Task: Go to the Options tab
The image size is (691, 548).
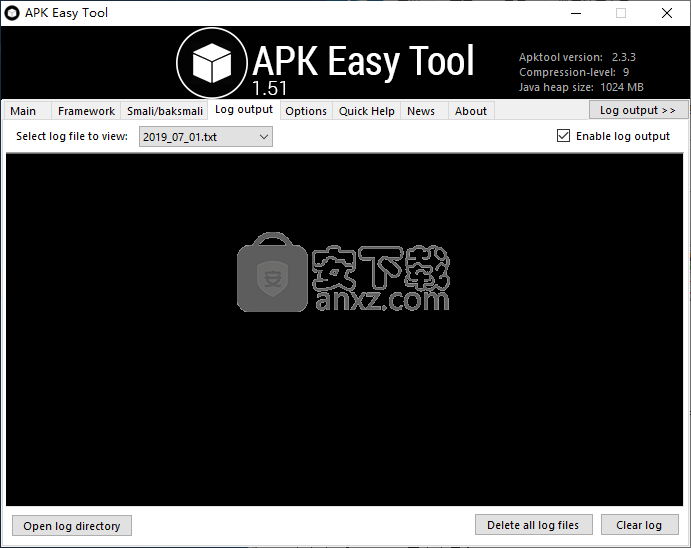Action: tap(306, 111)
